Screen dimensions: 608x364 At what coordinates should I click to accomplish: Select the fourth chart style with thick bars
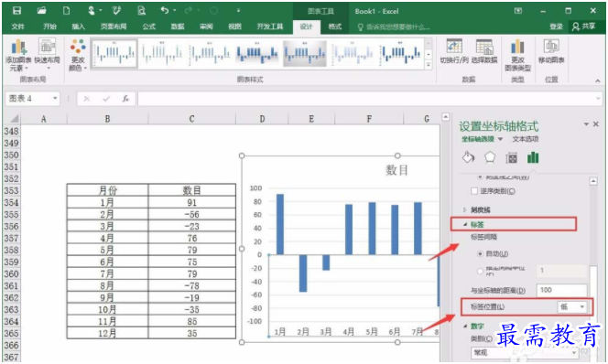click(256, 53)
